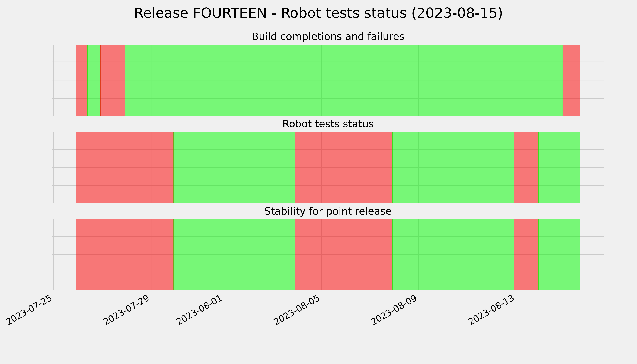Click the narrow red band near 2023-08-13 in Robot tests
This screenshot has height=364, width=637.
click(x=526, y=167)
